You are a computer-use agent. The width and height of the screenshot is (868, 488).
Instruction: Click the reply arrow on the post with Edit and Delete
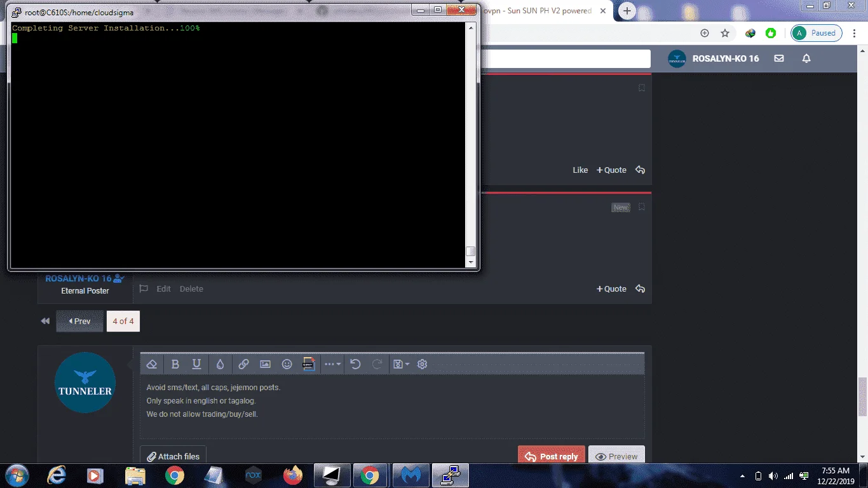[x=640, y=289]
